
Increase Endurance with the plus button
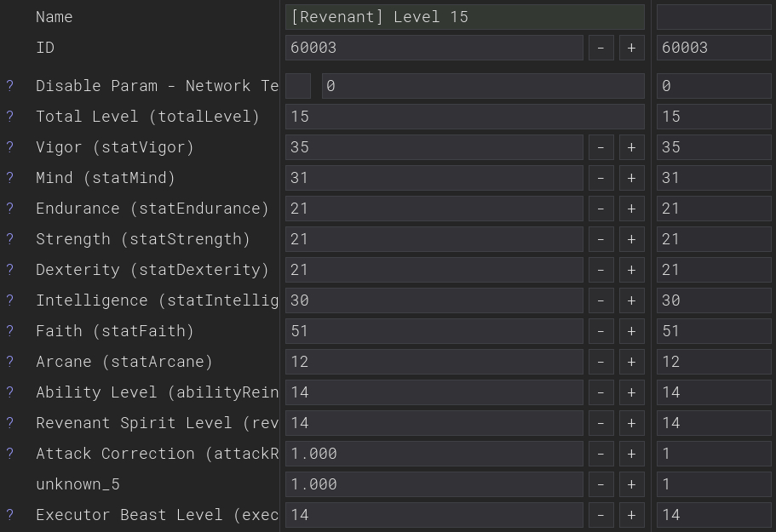click(631, 209)
